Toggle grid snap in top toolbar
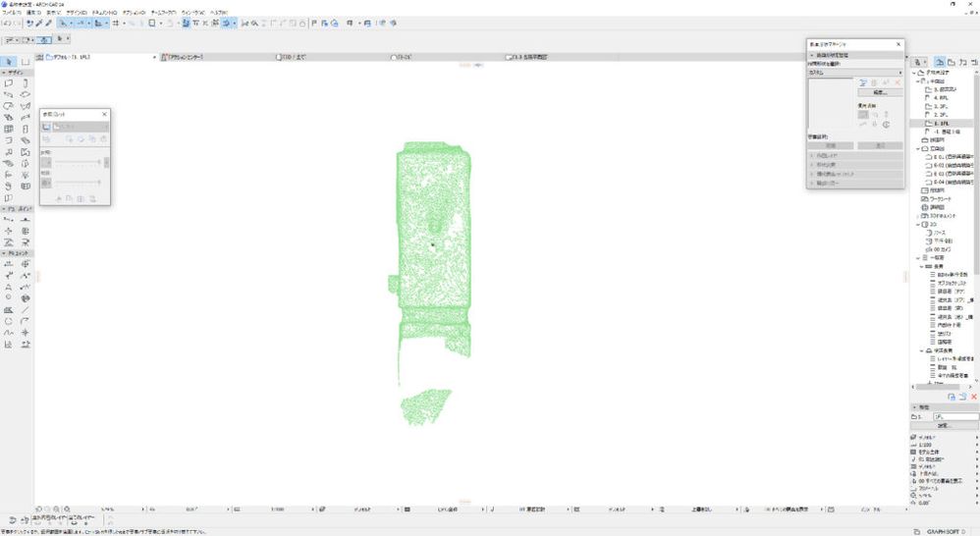The height and width of the screenshot is (536, 980). point(116,24)
